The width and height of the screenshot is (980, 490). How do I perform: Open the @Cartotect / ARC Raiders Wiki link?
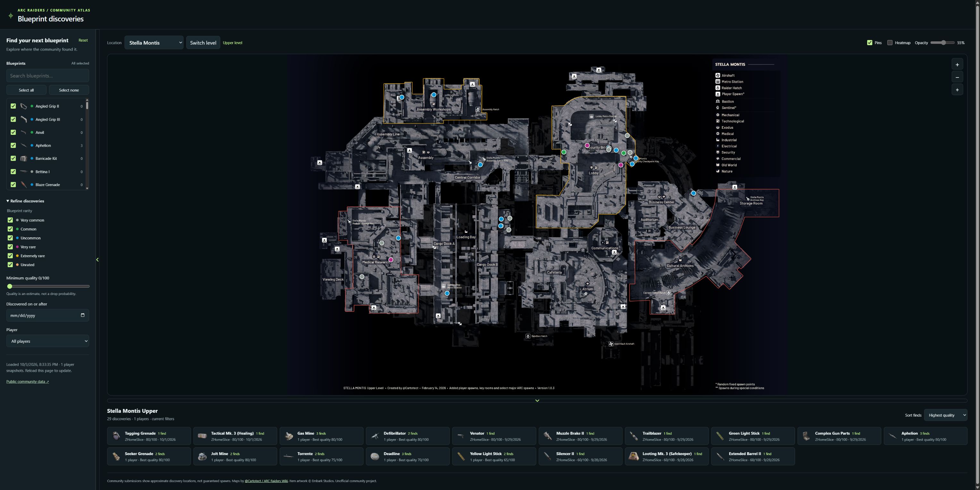pyautogui.click(x=266, y=481)
